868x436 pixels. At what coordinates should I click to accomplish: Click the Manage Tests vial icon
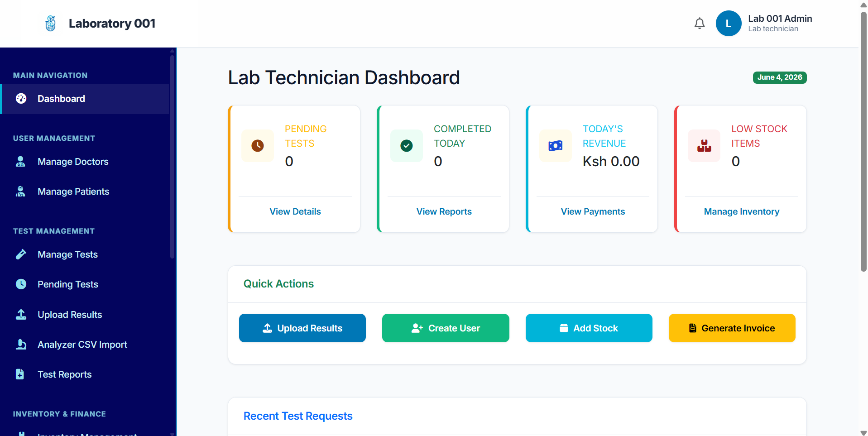(21, 254)
